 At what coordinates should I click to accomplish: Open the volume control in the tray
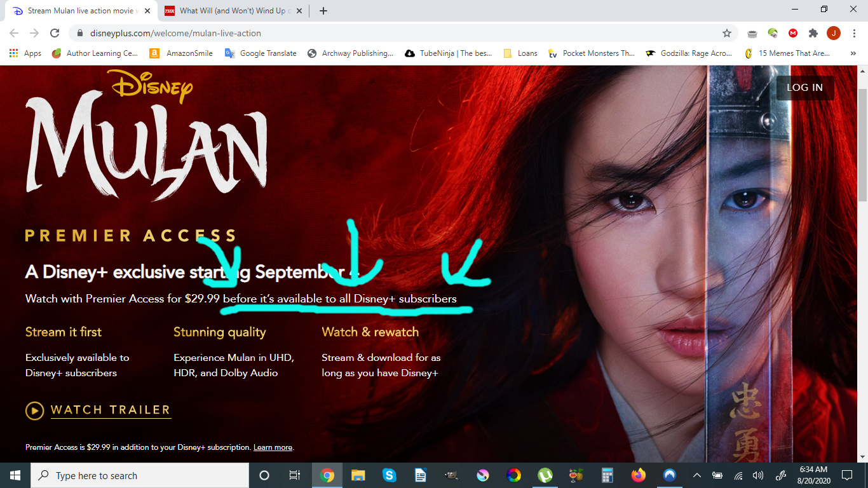(758, 475)
